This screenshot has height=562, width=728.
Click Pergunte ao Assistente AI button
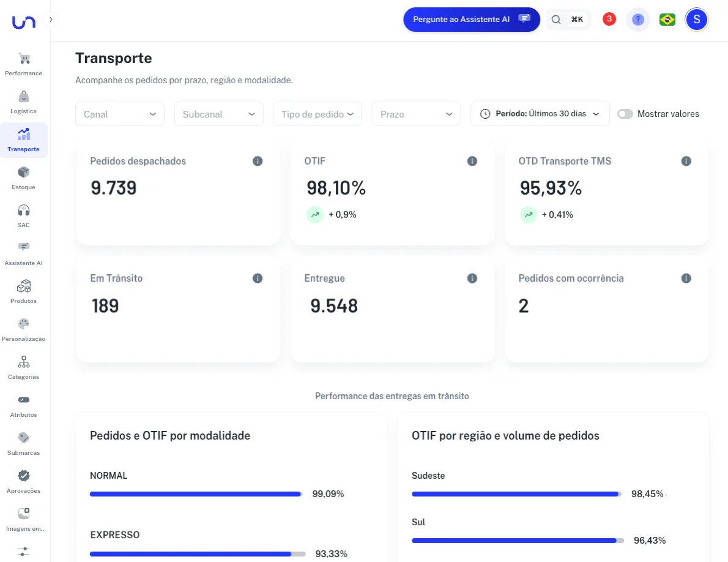(471, 20)
